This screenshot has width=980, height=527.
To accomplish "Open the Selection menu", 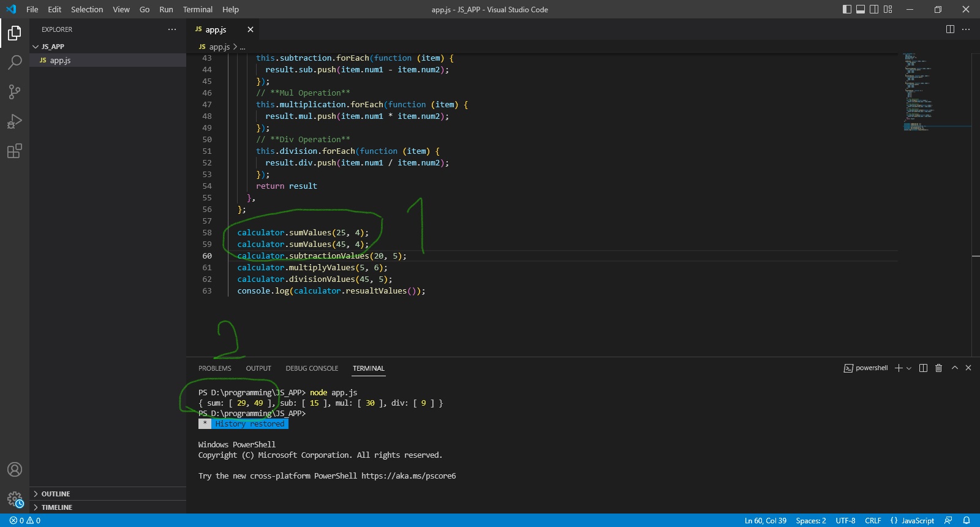I will click(87, 9).
